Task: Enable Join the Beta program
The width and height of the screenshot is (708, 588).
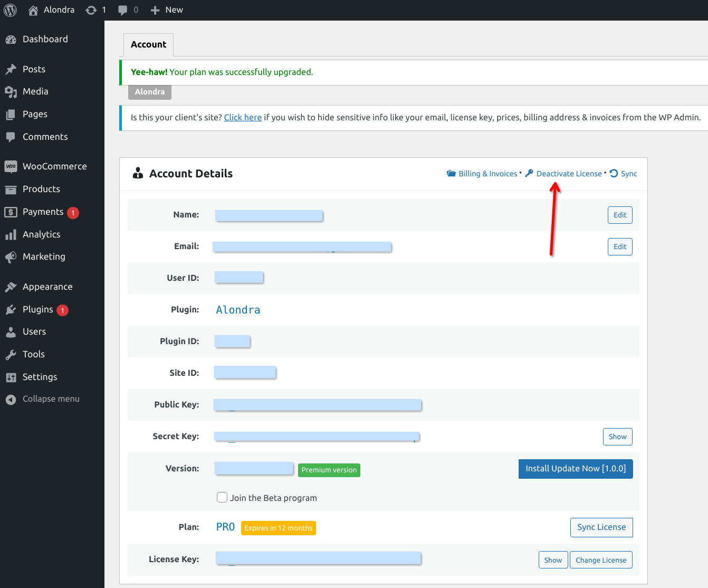Action: point(222,497)
